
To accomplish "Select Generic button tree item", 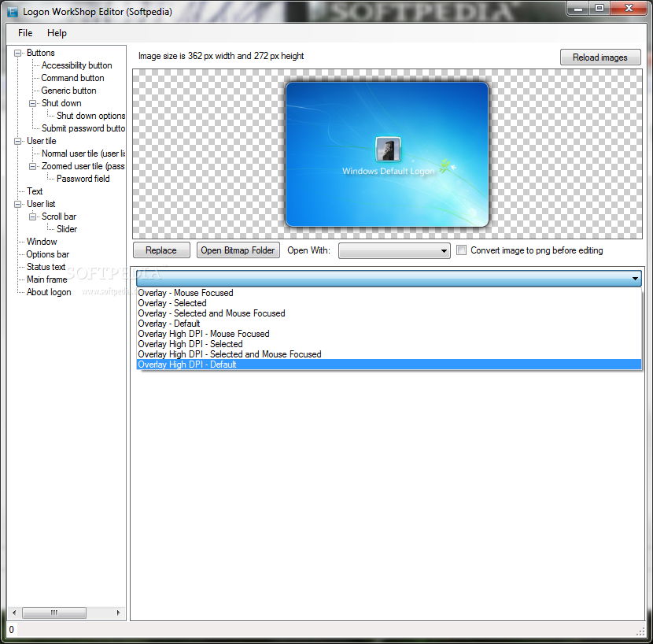I will tap(68, 91).
